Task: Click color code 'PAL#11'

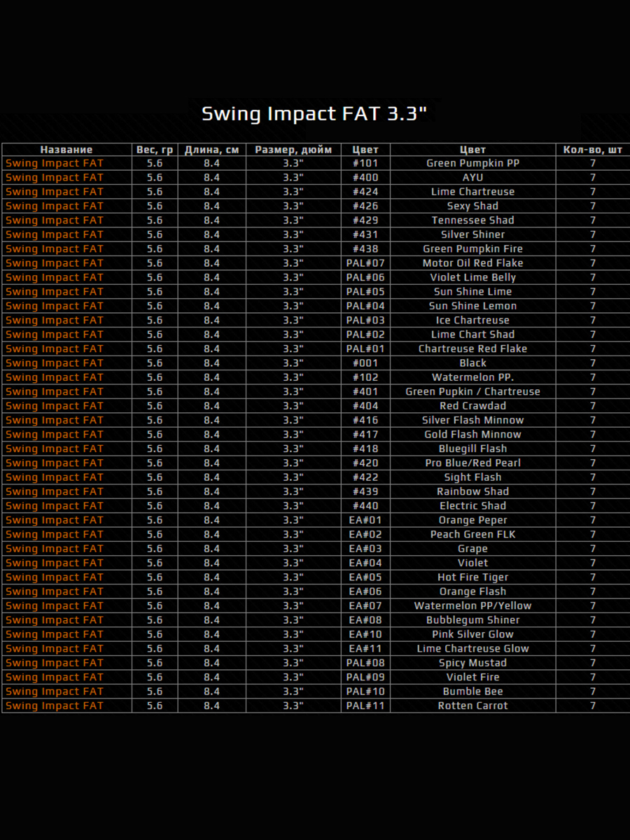Action: coord(365,706)
